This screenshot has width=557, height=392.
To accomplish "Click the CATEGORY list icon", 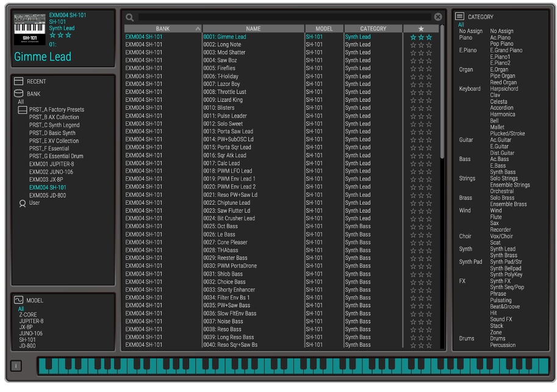I will [459, 16].
